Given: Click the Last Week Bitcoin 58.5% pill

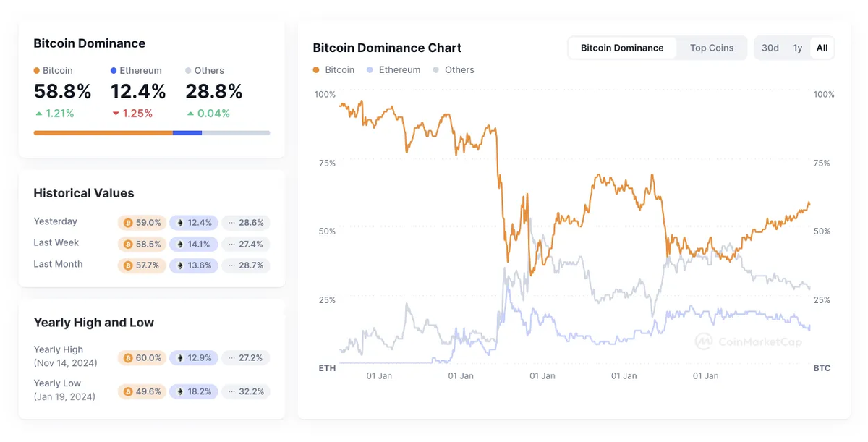Looking at the screenshot, I should (142, 245).
